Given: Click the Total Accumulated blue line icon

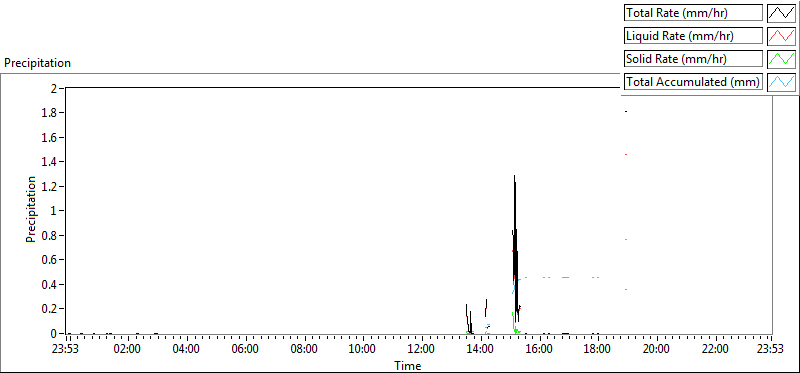Looking at the screenshot, I should click(781, 82).
